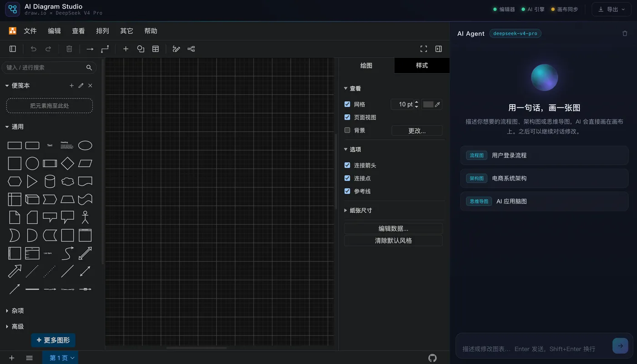Screen dimensions: 637x364
Task: Click the fullscreen icon
Action: [x=424, y=49]
